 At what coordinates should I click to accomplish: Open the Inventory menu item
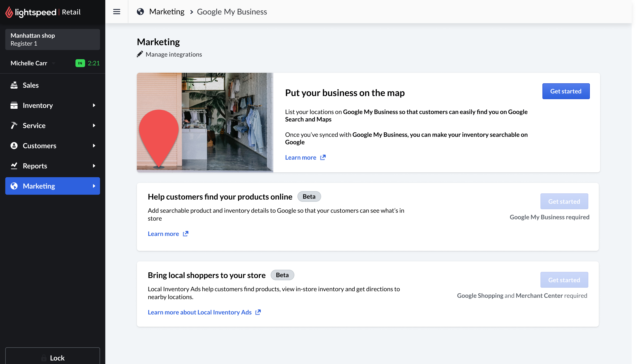[52, 105]
